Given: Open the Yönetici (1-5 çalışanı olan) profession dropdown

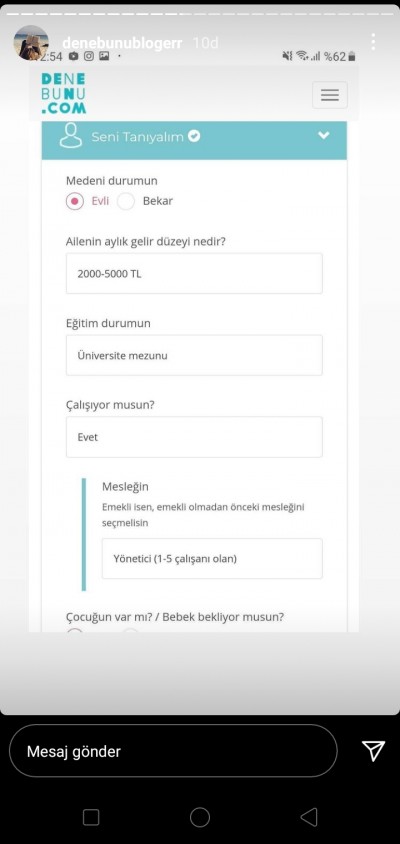Looking at the screenshot, I should (x=212, y=559).
